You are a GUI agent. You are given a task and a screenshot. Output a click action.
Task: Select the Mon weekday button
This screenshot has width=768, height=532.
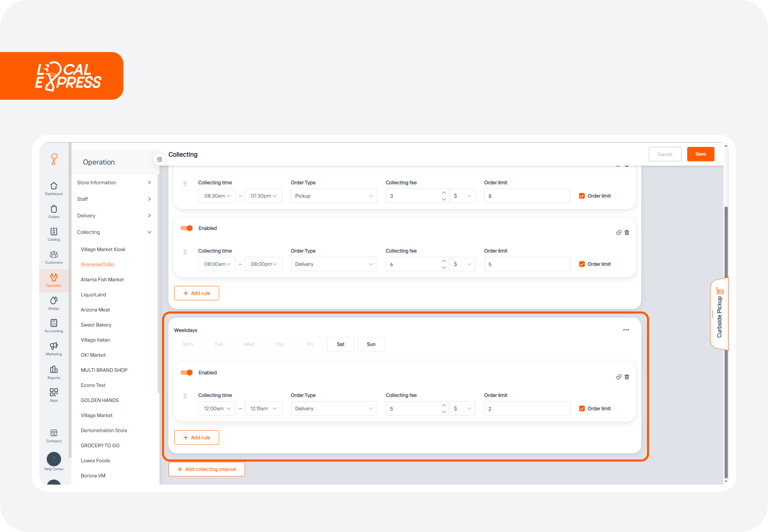188,344
